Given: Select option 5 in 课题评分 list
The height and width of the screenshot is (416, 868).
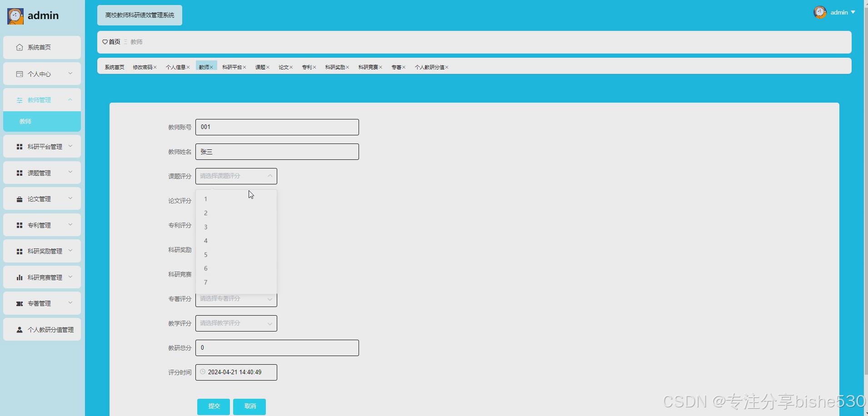Looking at the screenshot, I should tap(236, 255).
